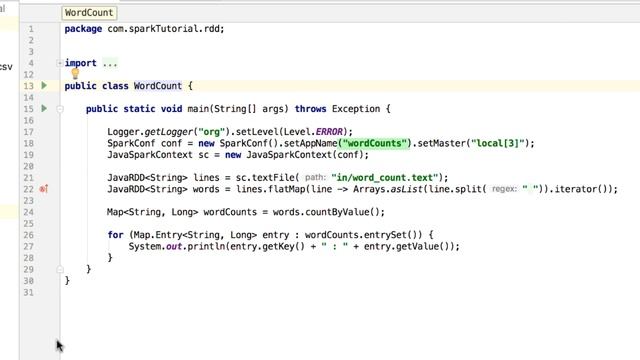640x360 pixels.
Task: Click the WordCount breadcrumb tooltip label
Action: click(x=89, y=13)
